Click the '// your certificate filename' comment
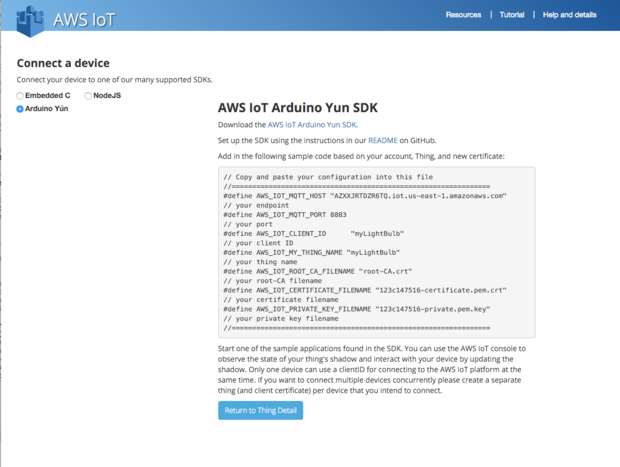Screen dimensions: 620x467 click(281, 300)
